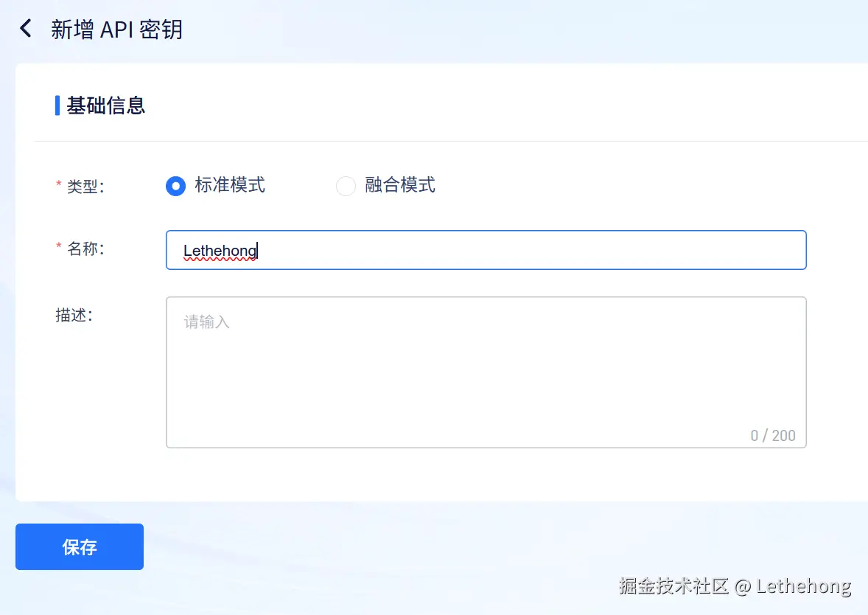Select the 融合模式 radio button
This screenshot has width=868, height=615.
(346, 186)
